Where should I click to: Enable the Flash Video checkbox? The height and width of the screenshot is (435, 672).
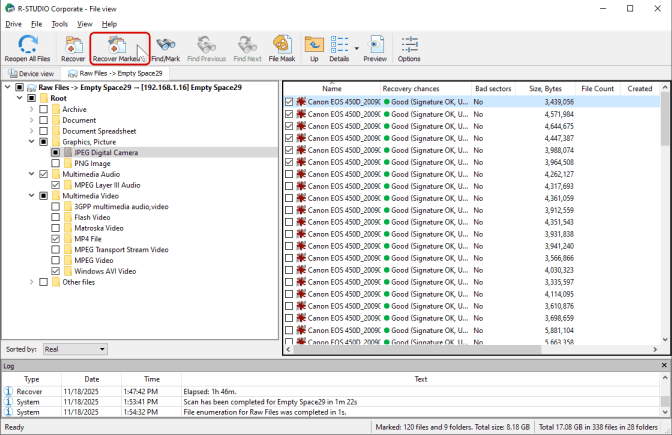56,217
